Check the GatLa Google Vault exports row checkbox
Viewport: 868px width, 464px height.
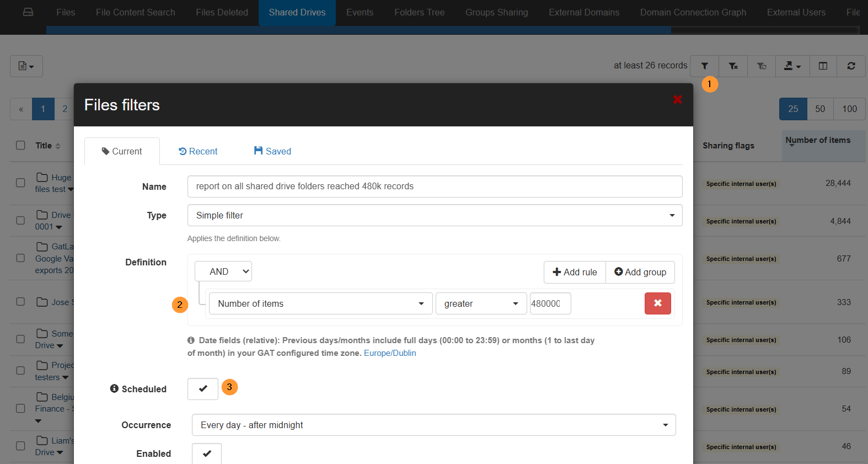click(20, 258)
